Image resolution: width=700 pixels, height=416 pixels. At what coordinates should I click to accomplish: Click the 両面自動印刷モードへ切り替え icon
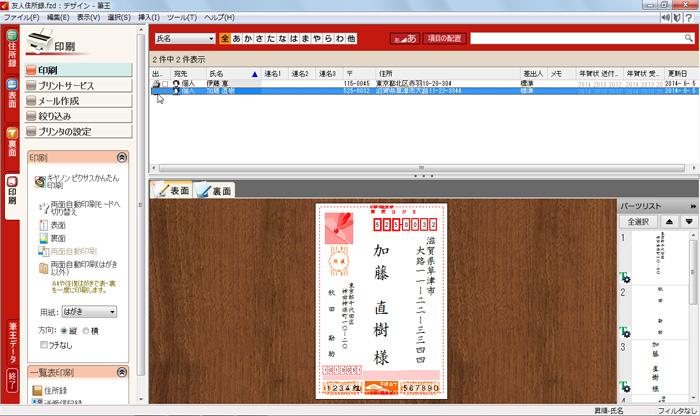(41, 207)
